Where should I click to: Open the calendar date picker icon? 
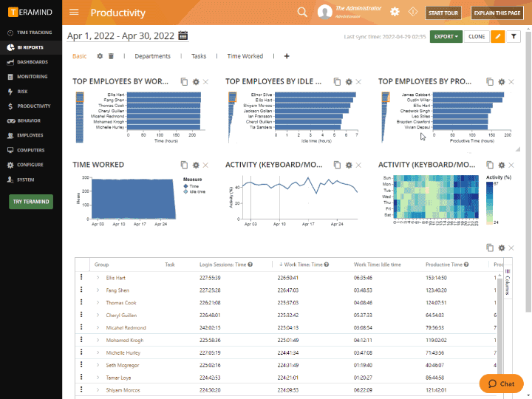[183, 36]
